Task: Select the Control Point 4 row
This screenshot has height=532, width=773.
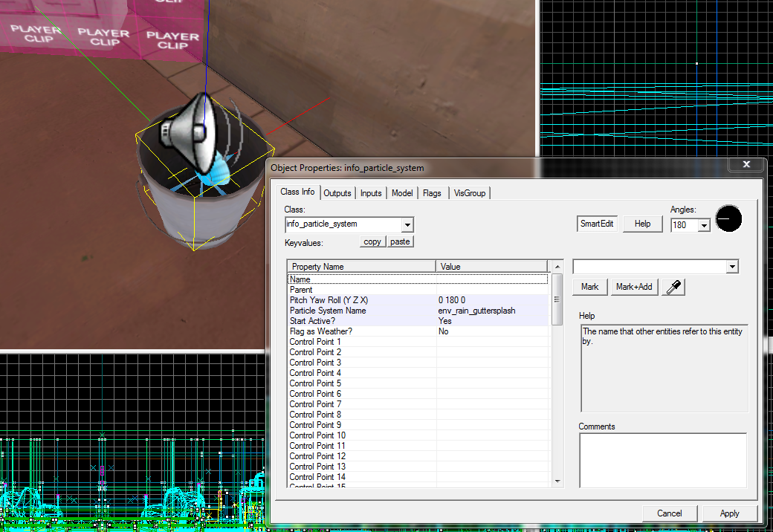Action: click(x=418, y=373)
